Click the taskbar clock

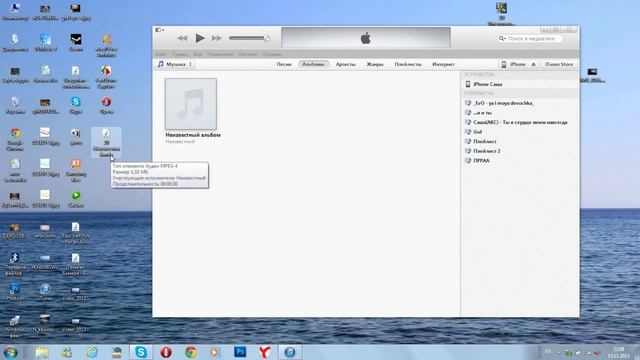tap(618, 352)
